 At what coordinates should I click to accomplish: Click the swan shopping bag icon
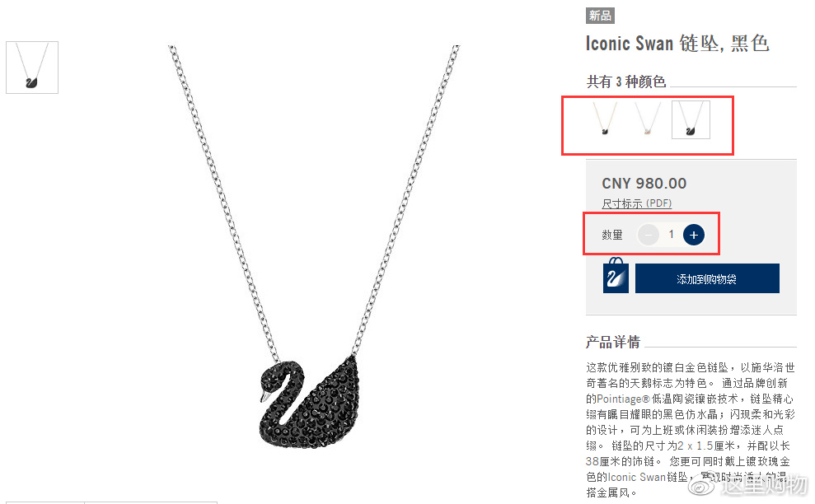tap(616, 275)
